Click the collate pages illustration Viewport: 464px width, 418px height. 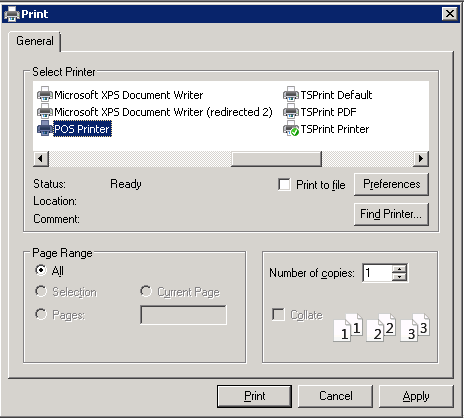[x=381, y=328]
